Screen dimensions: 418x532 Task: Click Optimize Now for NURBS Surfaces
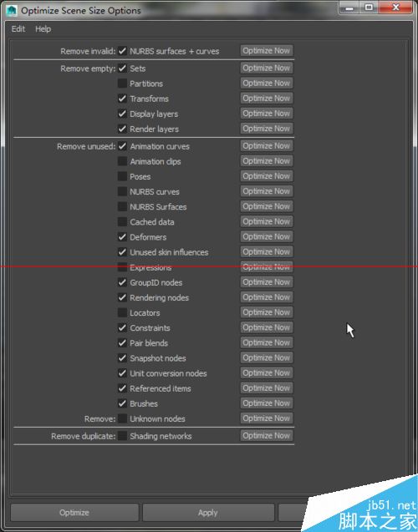tap(267, 206)
